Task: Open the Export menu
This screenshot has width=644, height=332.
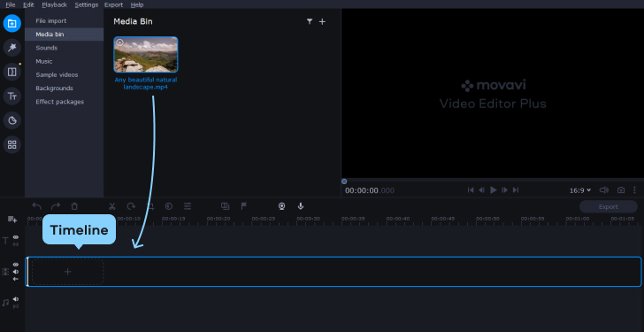Action: (x=114, y=4)
